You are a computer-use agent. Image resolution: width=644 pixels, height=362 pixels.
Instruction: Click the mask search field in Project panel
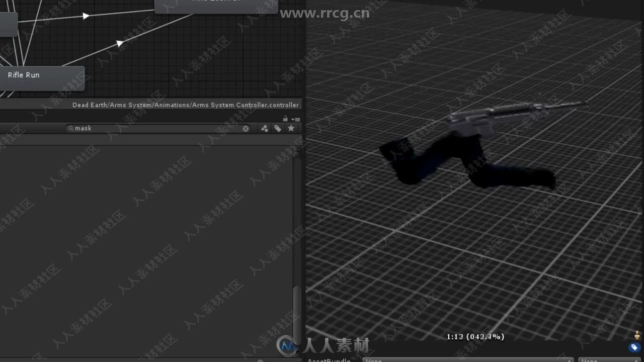pos(158,128)
